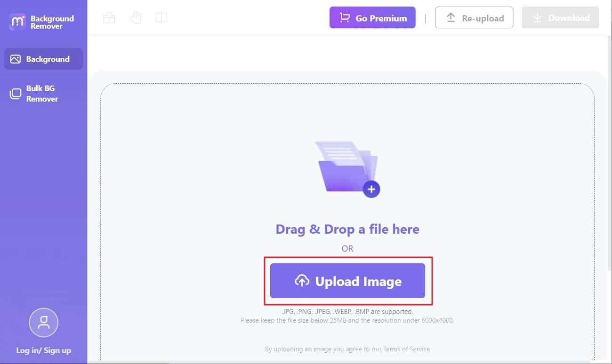Click the upload arrow inside Upload Image button
Screen dimensions: 612x364
tap(302, 281)
